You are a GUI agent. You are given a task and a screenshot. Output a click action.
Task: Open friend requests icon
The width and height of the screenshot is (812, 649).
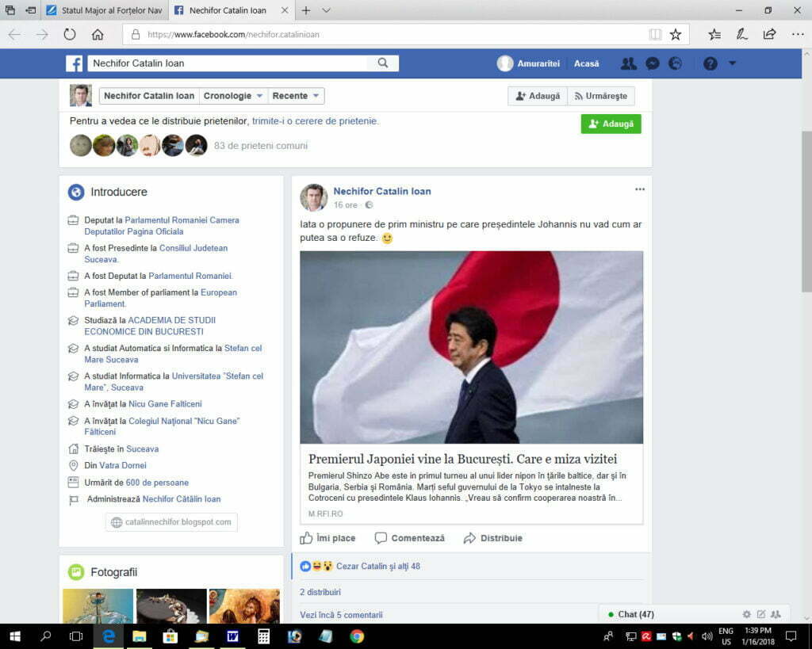[628, 63]
